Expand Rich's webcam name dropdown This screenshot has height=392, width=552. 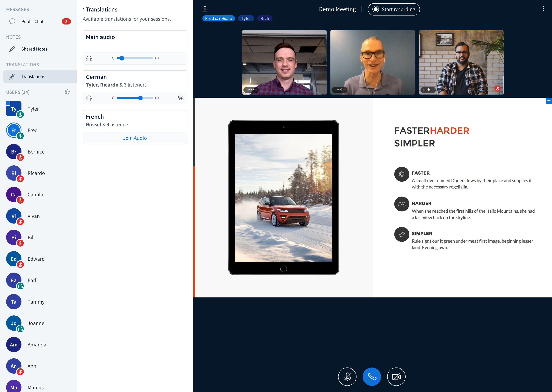(x=429, y=90)
